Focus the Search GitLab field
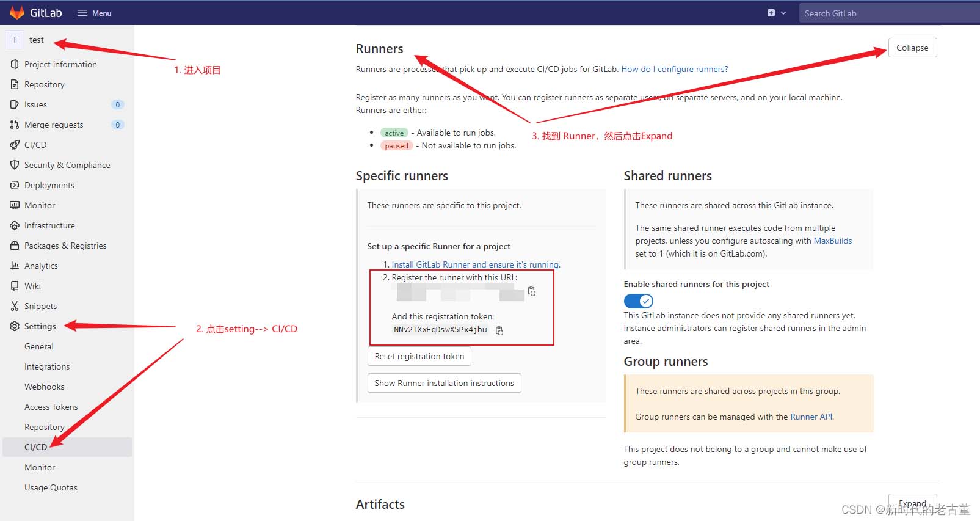Image resolution: width=980 pixels, height=521 pixels. click(x=889, y=13)
